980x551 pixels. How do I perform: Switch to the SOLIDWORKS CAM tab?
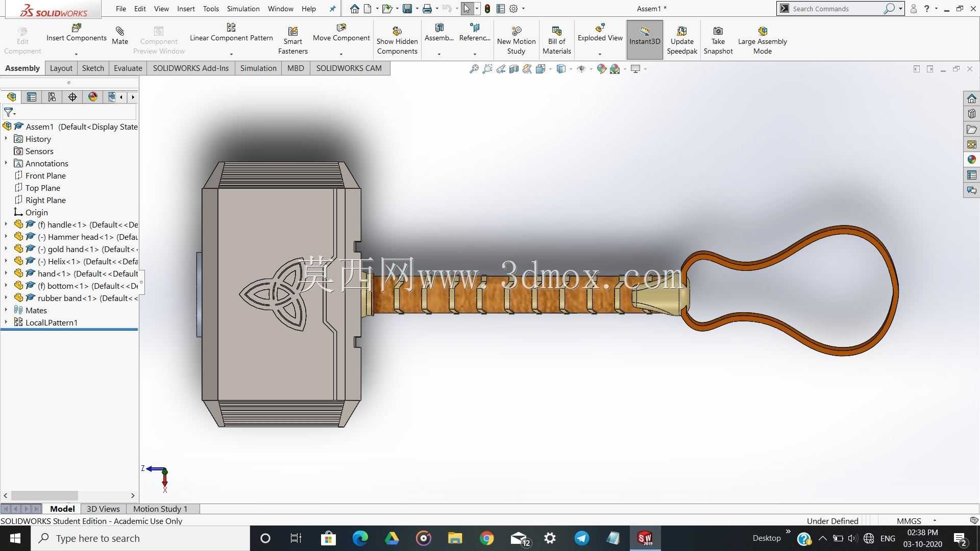coord(349,68)
